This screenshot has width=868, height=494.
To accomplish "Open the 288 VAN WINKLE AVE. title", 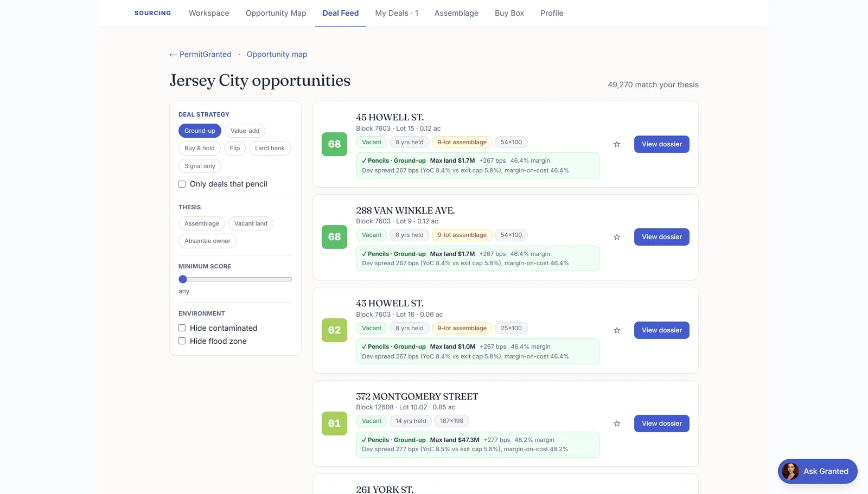I will [405, 210].
